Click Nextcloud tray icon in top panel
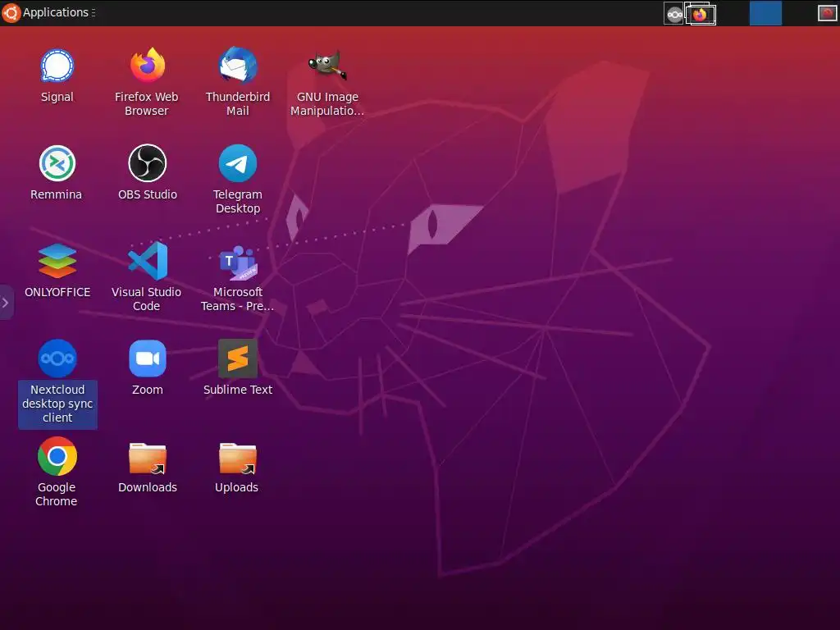 (x=674, y=14)
